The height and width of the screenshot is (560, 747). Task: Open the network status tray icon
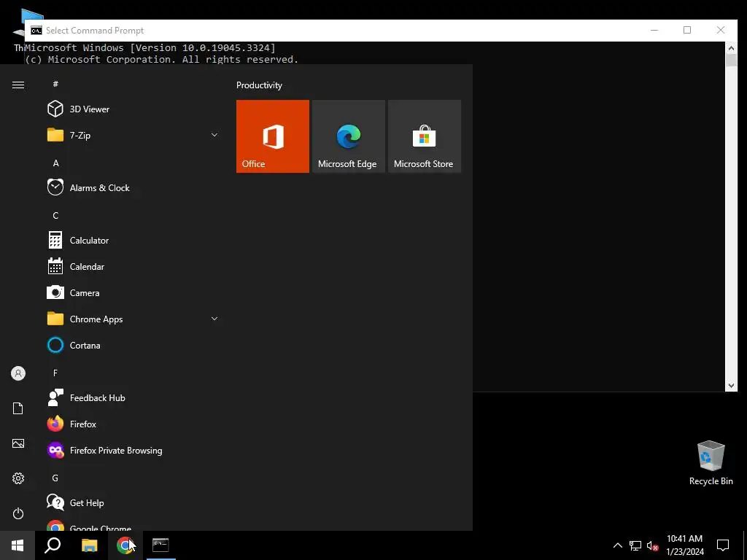635,545
